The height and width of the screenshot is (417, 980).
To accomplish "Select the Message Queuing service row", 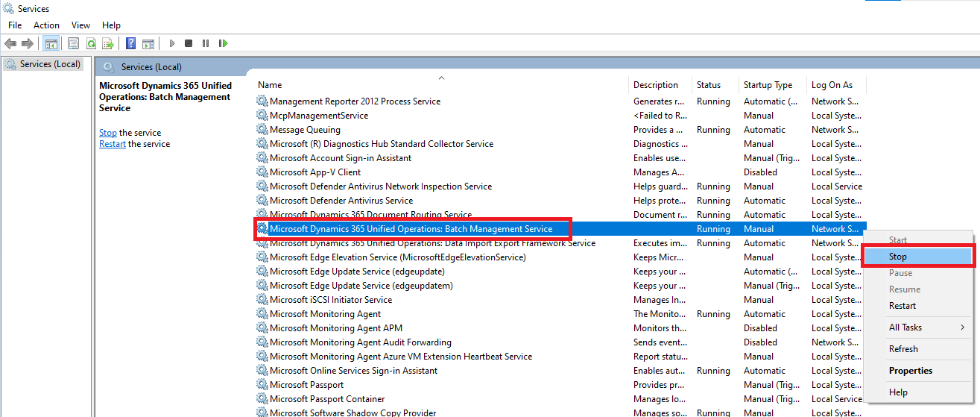I will click(305, 130).
